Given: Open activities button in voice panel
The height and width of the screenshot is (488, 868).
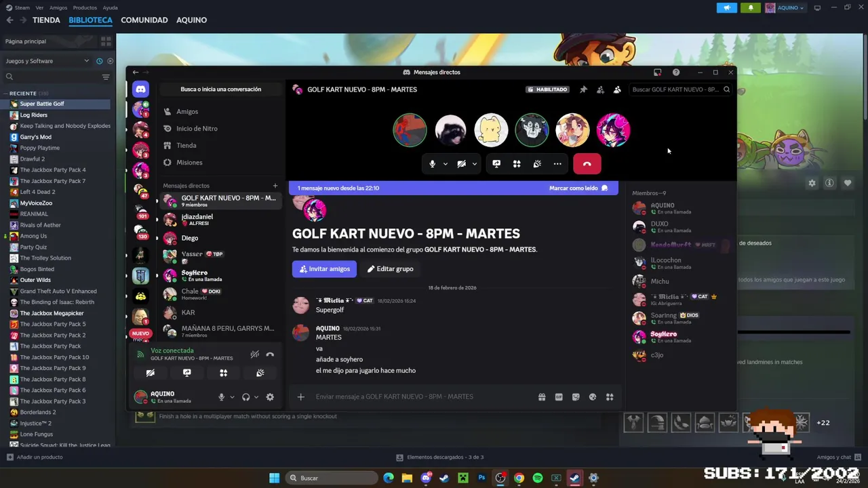Looking at the screenshot, I should [x=224, y=373].
